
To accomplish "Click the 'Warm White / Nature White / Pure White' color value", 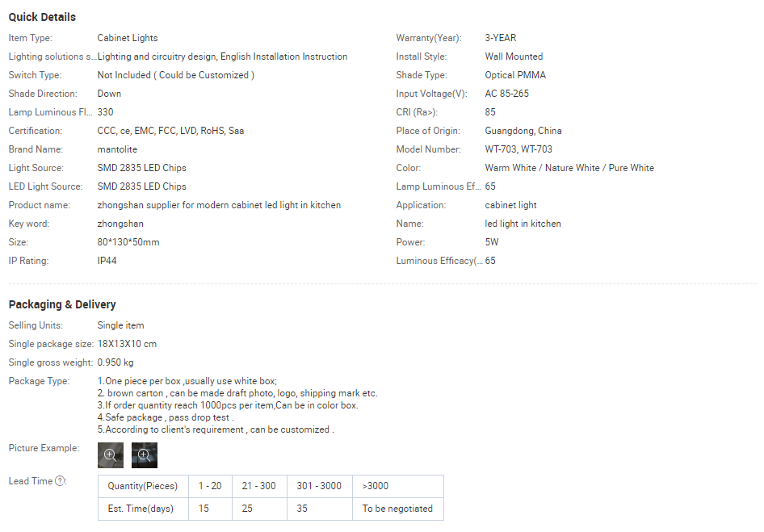I will pos(569,168).
